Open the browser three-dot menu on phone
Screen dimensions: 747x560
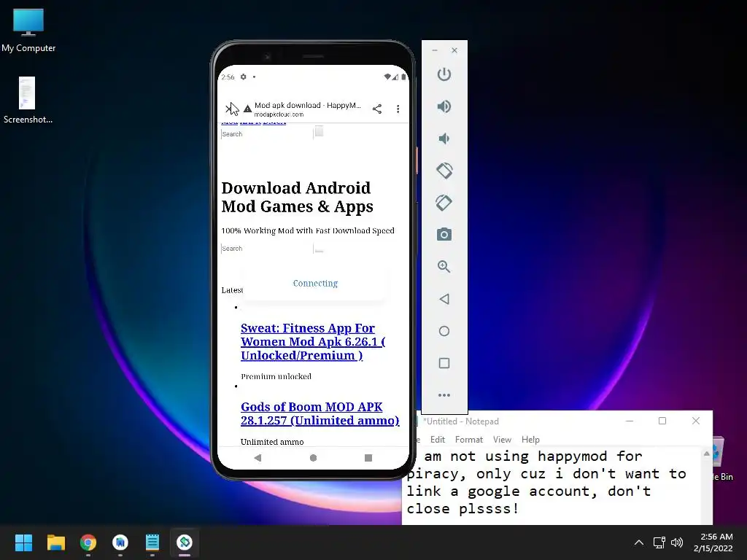point(398,109)
